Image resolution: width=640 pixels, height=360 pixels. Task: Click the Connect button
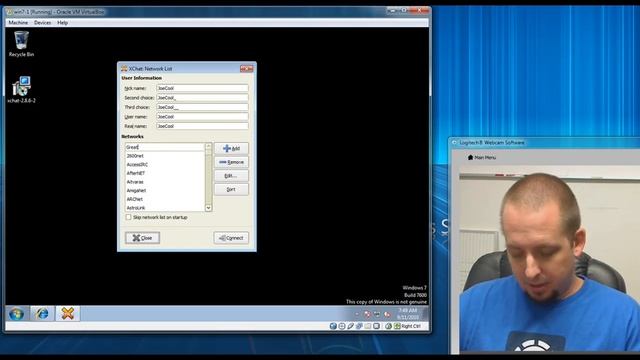tap(231, 238)
